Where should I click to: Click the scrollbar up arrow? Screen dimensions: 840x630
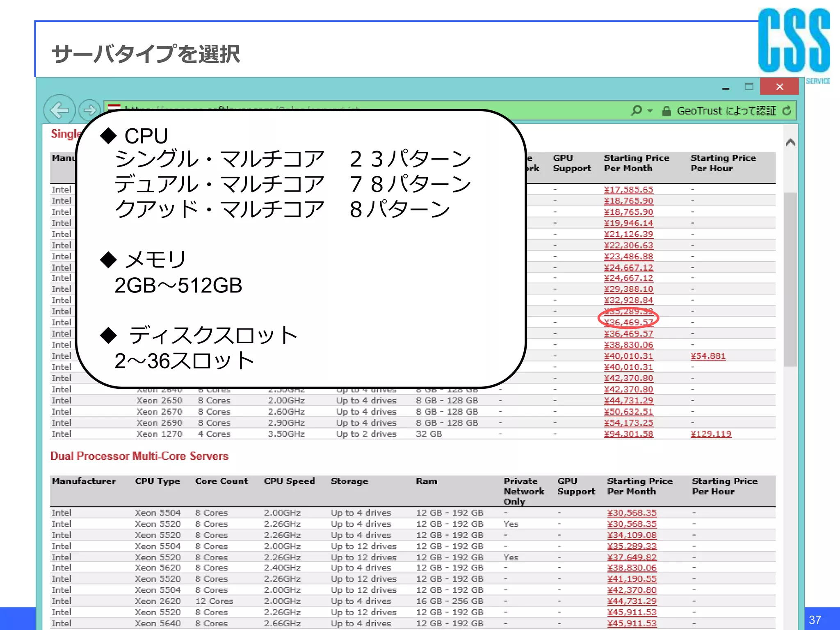790,142
